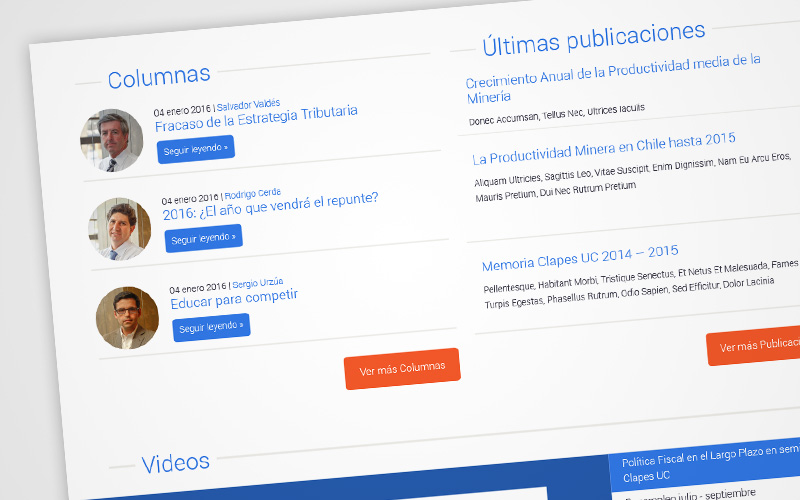The image size is (800, 500).
Task: Click the Videos section heading
Action: (176, 464)
